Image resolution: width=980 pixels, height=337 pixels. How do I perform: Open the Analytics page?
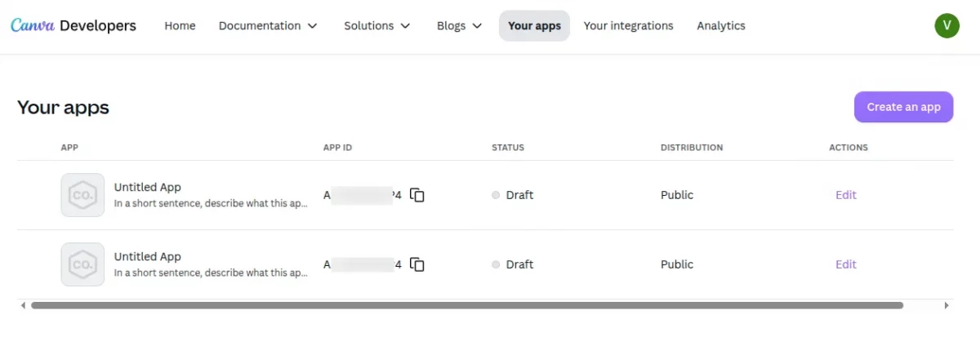tap(721, 25)
